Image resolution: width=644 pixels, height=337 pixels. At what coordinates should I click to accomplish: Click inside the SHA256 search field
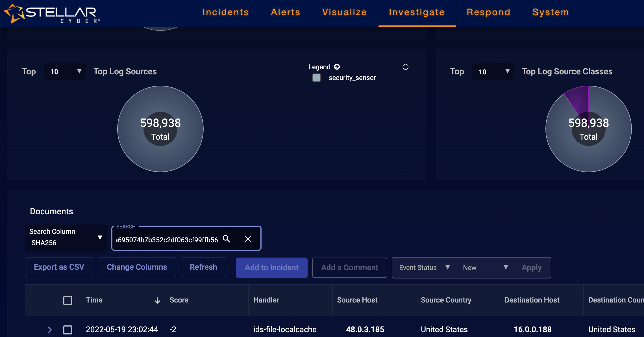(167, 240)
